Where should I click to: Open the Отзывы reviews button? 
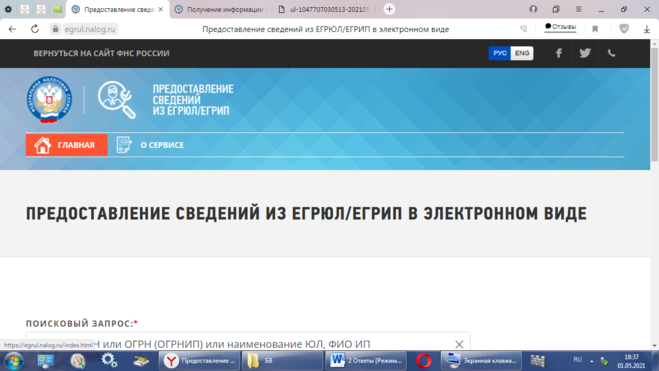click(x=560, y=27)
